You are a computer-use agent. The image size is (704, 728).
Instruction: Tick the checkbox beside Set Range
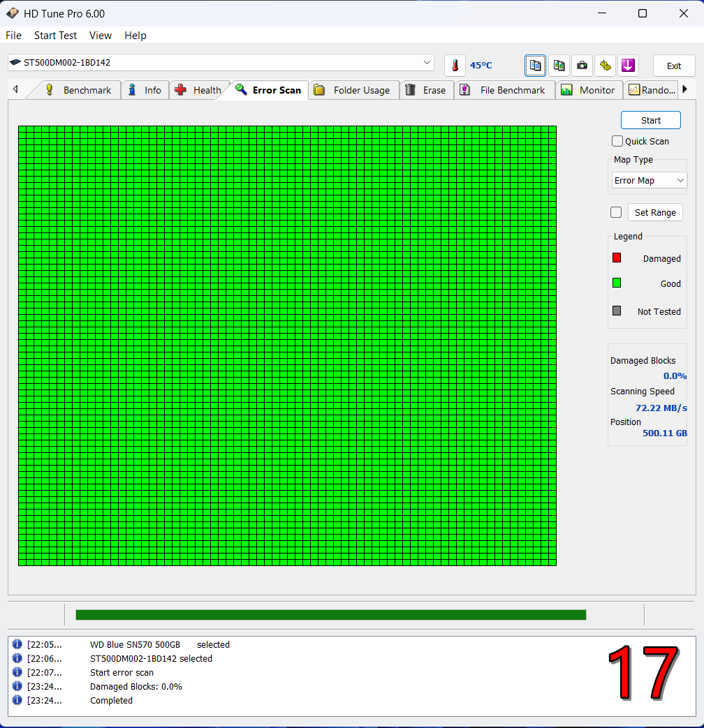coord(616,213)
